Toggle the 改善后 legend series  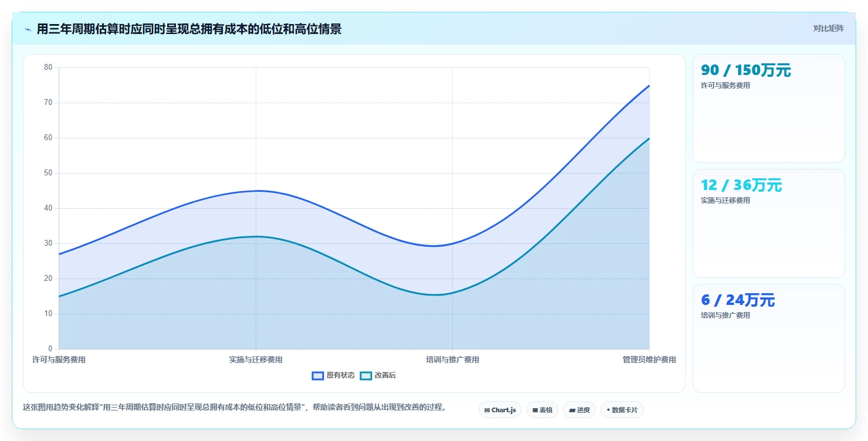[x=378, y=375]
